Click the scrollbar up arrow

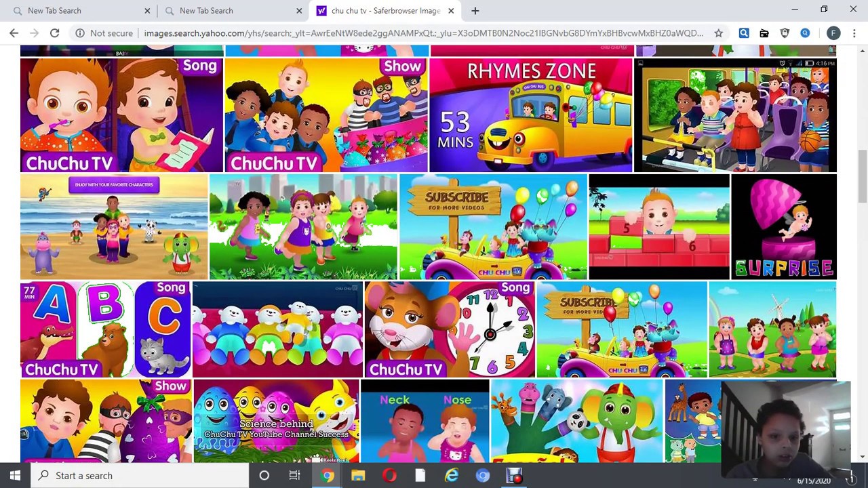tap(863, 50)
